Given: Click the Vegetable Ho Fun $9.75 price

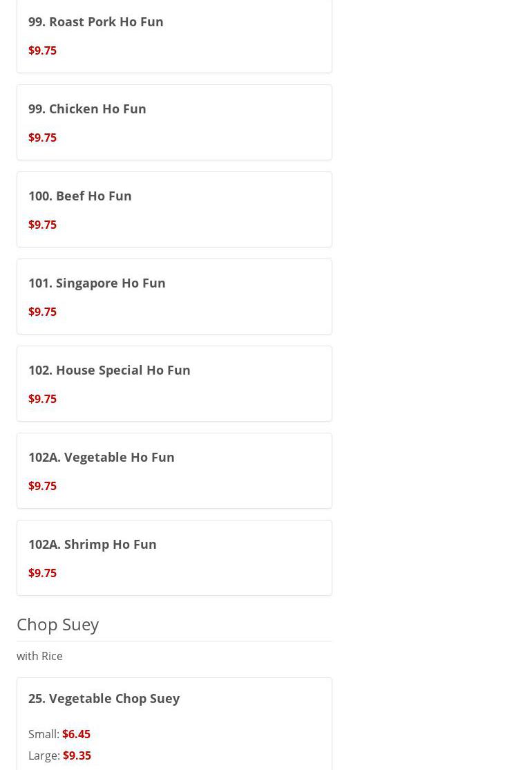Looking at the screenshot, I should 42,486.
